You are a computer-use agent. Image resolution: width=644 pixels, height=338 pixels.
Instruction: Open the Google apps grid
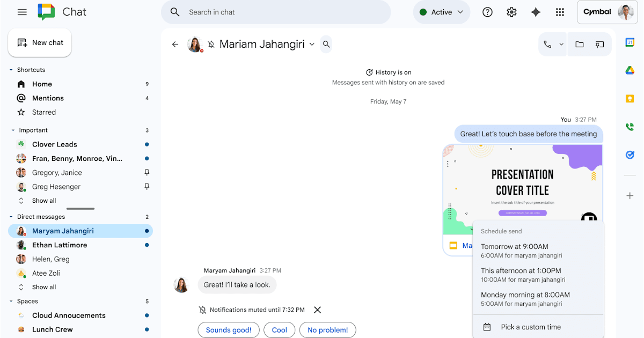(x=560, y=12)
